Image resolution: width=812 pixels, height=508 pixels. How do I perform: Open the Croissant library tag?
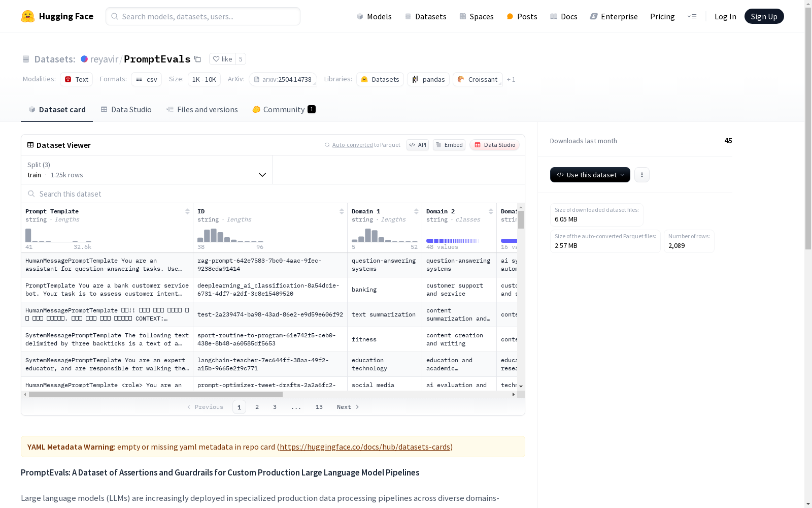[478, 79]
